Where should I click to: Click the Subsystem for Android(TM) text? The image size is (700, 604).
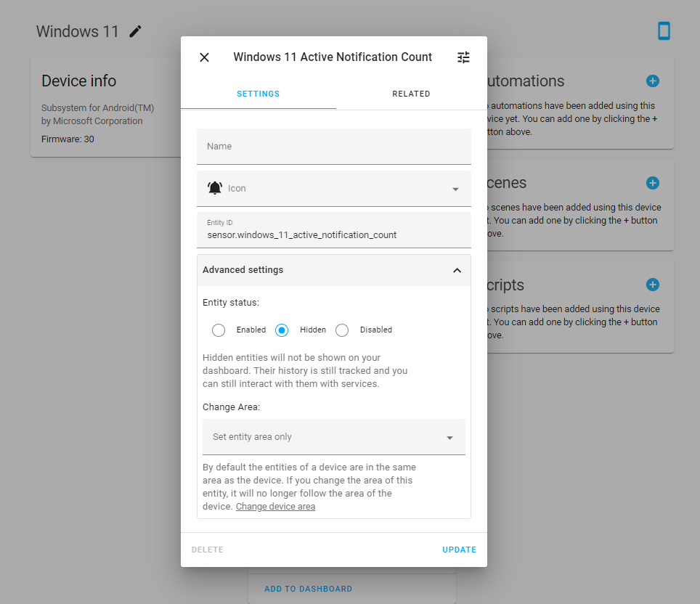tap(98, 107)
